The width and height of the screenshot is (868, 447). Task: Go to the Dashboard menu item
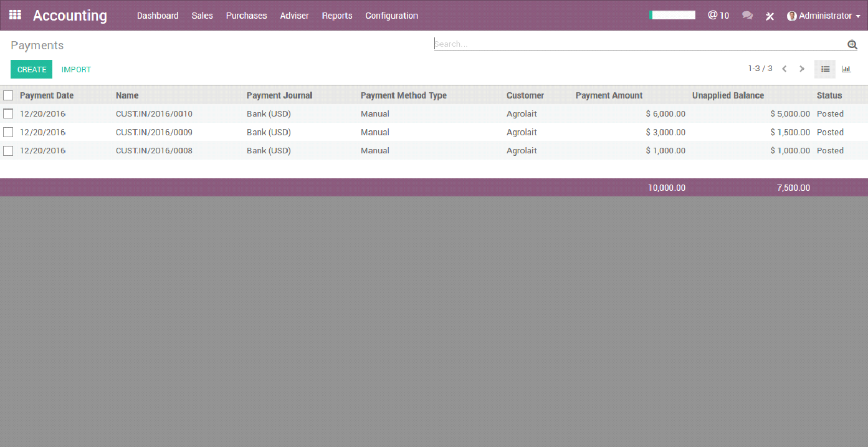158,16
